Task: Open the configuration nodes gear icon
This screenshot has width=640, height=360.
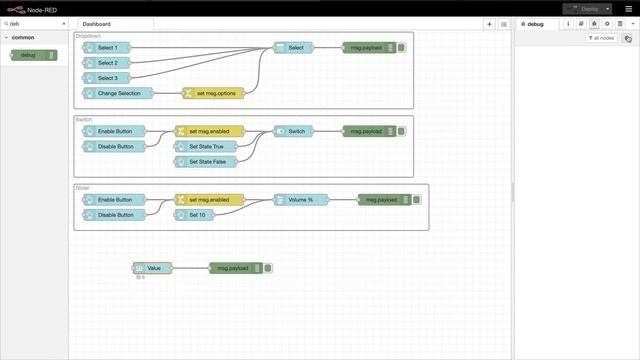Action: point(607,24)
